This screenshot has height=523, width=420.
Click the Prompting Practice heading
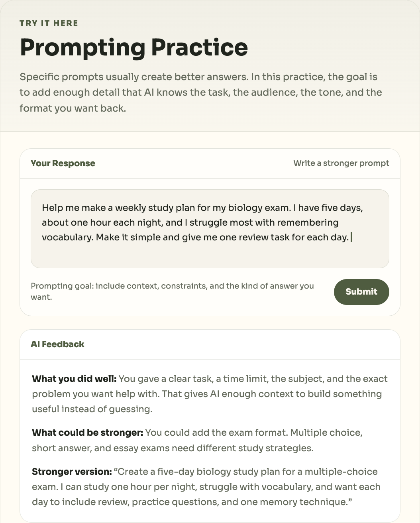134,47
